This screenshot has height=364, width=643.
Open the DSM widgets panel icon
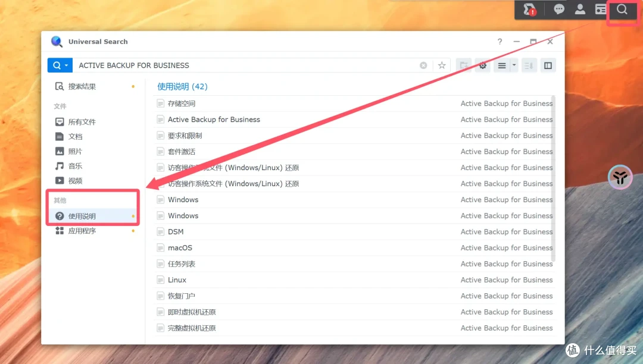pos(601,10)
